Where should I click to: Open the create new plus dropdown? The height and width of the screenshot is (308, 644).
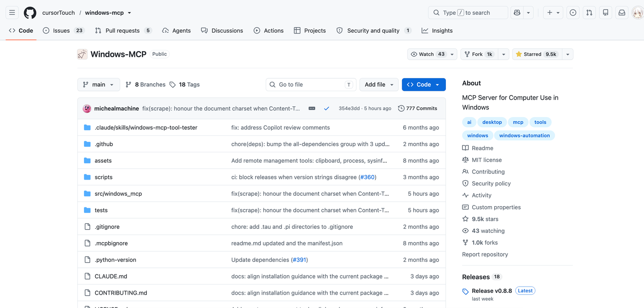pos(553,13)
